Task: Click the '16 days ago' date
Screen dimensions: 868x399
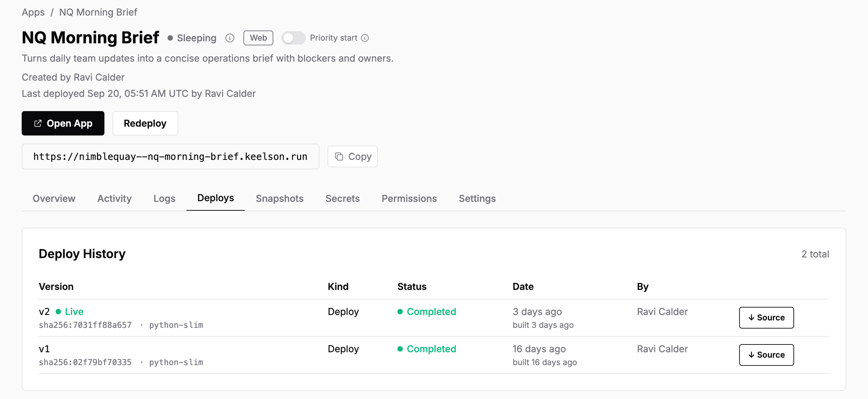Action: click(539, 349)
